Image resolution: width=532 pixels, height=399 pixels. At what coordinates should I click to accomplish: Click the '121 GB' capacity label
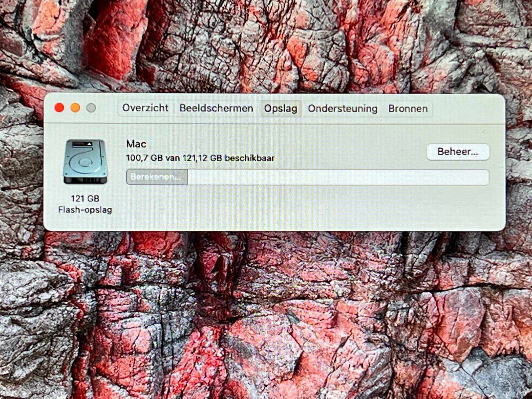coord(85,199)
